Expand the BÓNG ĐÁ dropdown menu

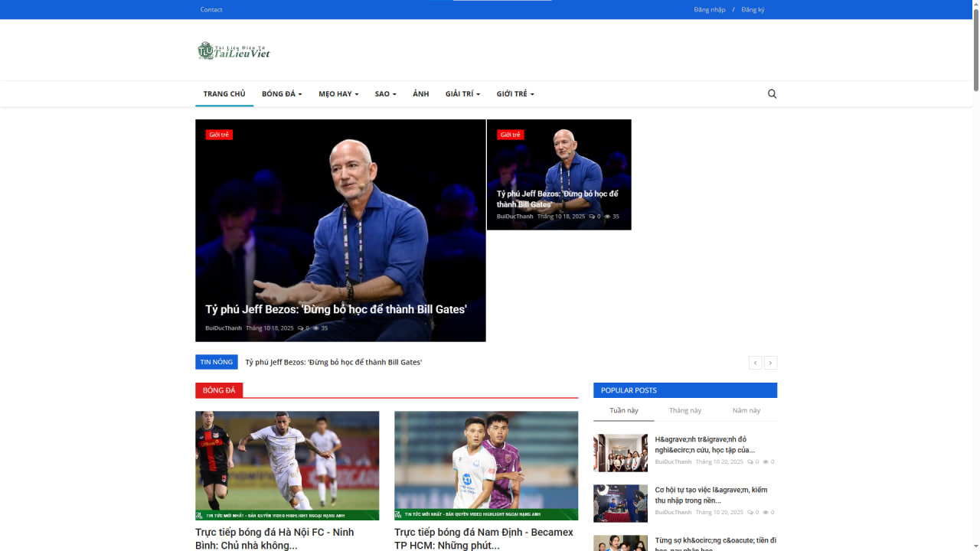point(282,94)
